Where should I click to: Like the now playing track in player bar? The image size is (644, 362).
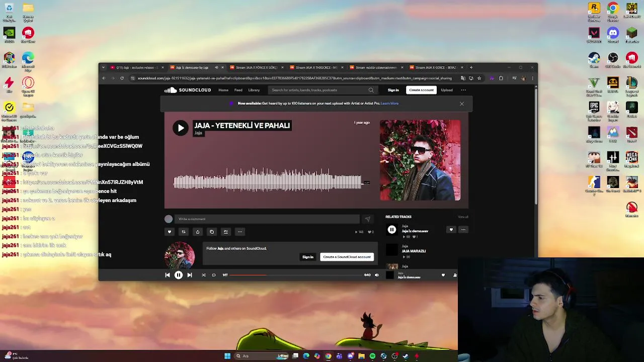[x=443, y=275]
